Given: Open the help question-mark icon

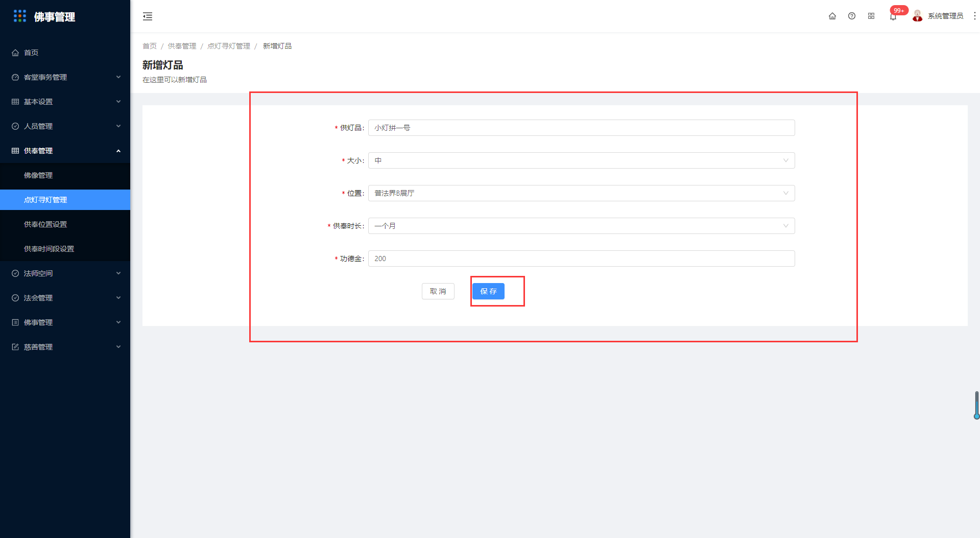Looking at the screenshot, I should [852, 16].
